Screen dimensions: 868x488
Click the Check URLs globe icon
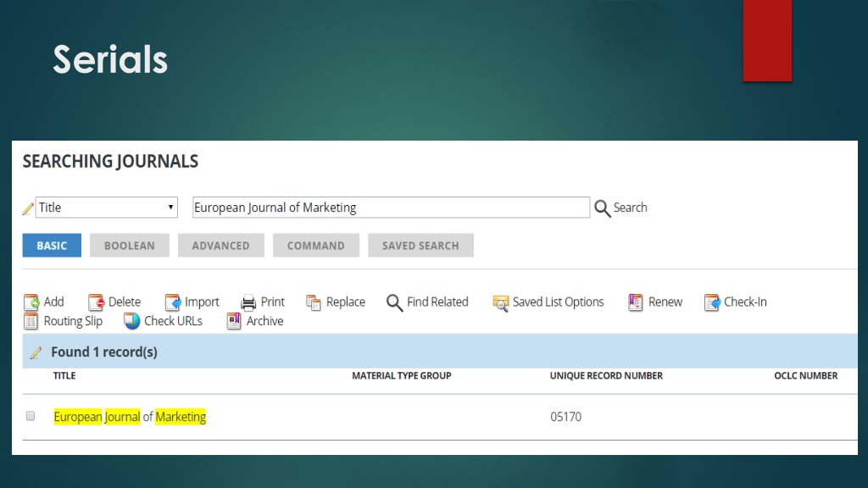[x=131, y=321]
